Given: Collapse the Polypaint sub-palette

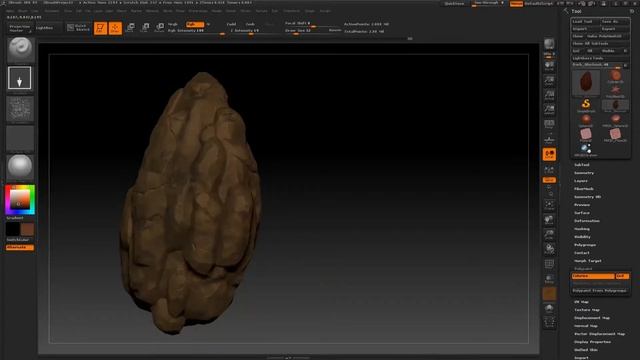Looking at the screenshot, I should click(x=583, y=269).
